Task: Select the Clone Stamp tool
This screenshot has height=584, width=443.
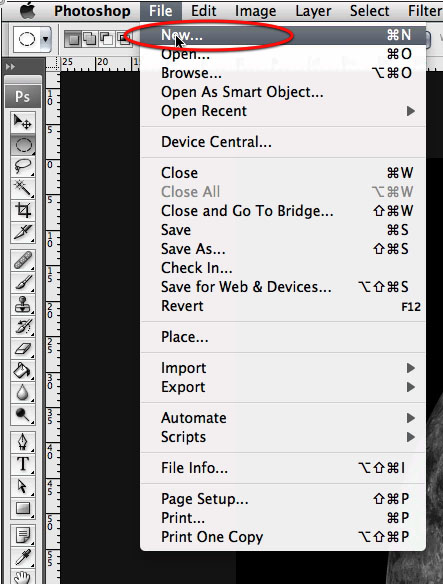Action: [x=23, y=304]
